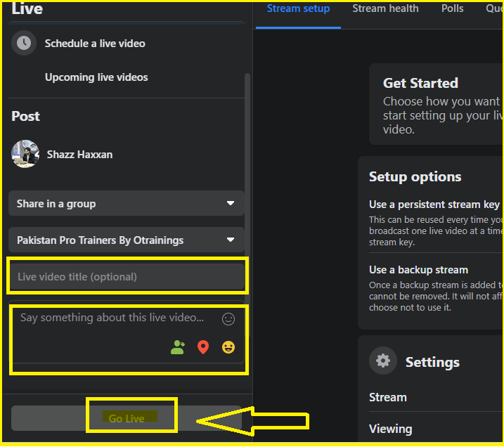Click the Settings heading text

coord(432,362)
